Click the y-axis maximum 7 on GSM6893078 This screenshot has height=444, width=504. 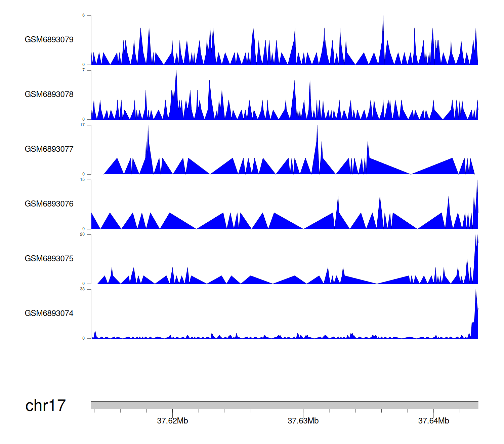(x=83, y=70)
